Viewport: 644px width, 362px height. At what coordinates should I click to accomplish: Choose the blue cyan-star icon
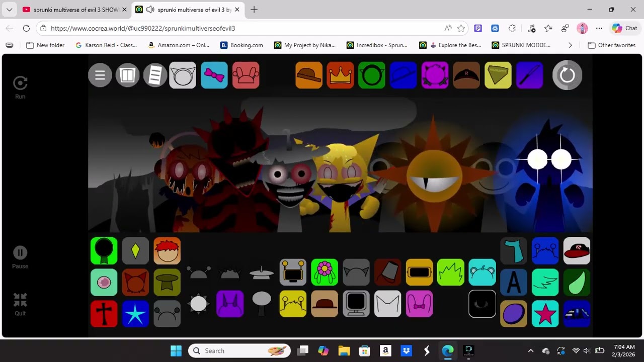[x=135, y=314]
